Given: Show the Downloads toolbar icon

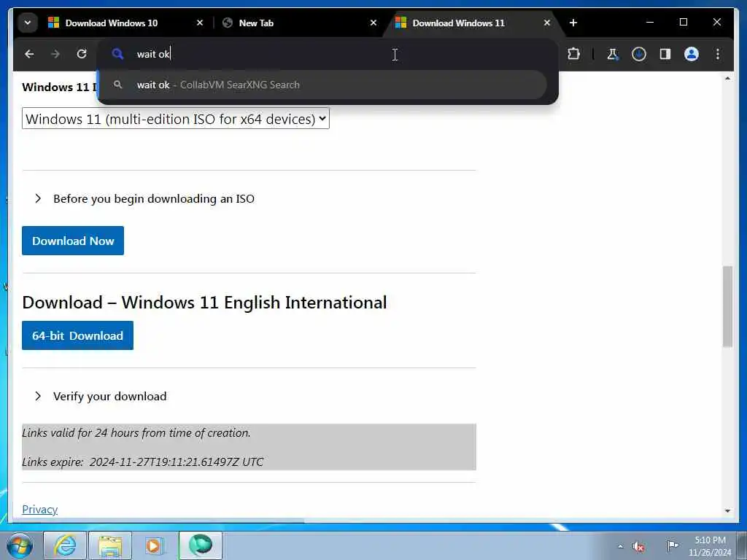Looking at the screenshot, I should point(639,54).
